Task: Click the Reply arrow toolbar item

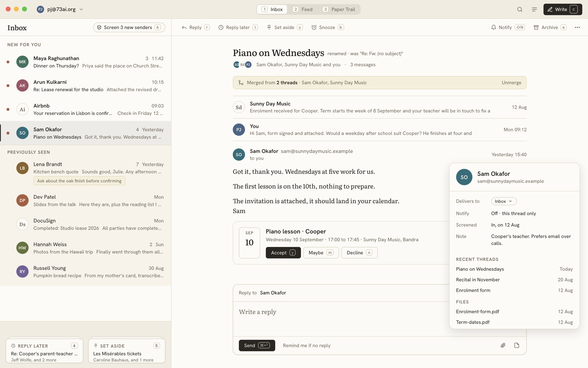Action: point(195,27)
